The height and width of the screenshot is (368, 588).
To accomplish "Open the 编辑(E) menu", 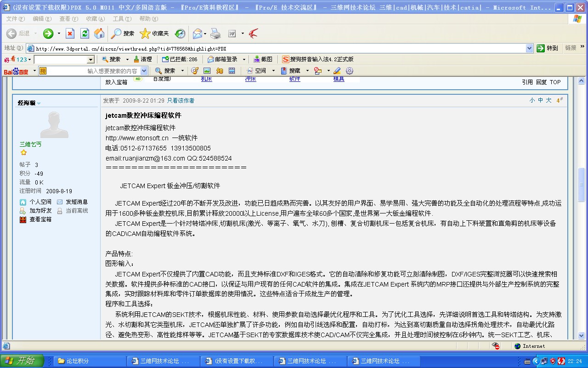I will pos(42,19).
